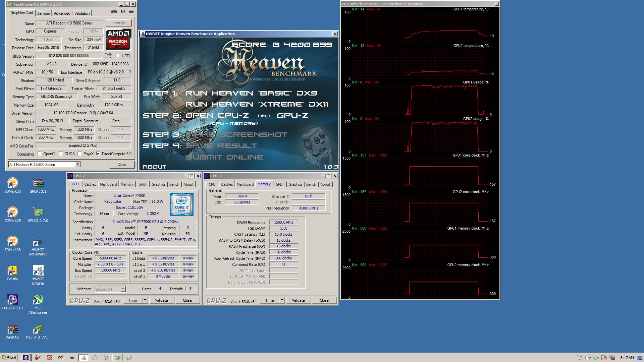Click the GPU-Z screenshot camera icon
644x362 pixels.
[114, 11]
